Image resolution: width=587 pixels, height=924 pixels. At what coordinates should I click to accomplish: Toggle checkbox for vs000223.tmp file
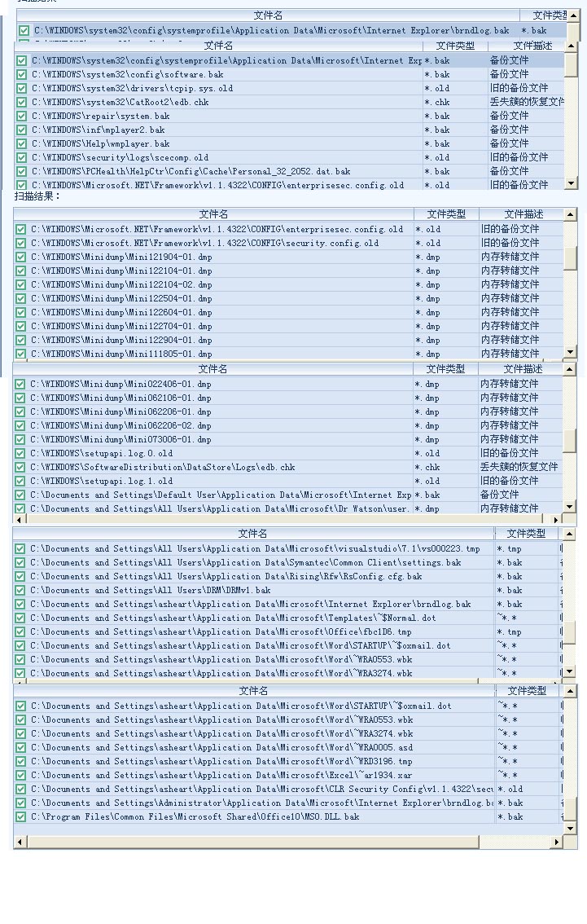(x=20, y=549)
